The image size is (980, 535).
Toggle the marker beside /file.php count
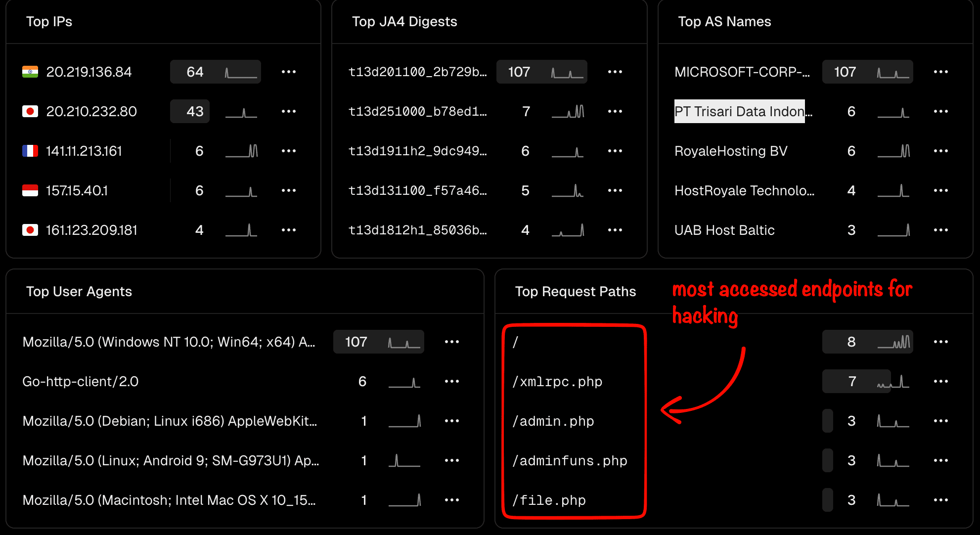click(827, 500)
